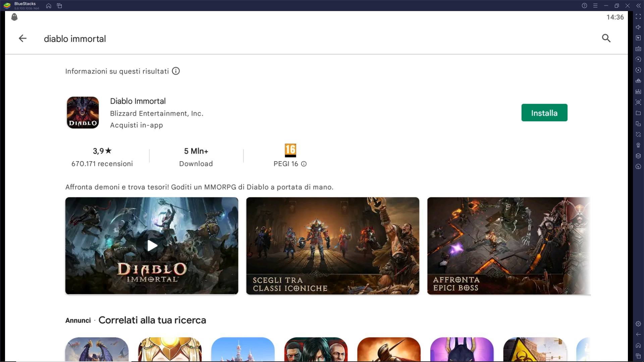Go back with the Play Store arrow

(x=22, y=39)
